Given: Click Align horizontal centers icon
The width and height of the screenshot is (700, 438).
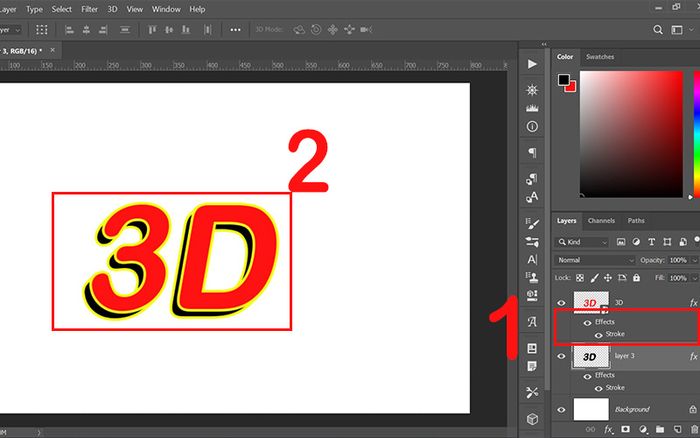Looking at the screenshot, I should pyautogui.click(x=86, y=29).
